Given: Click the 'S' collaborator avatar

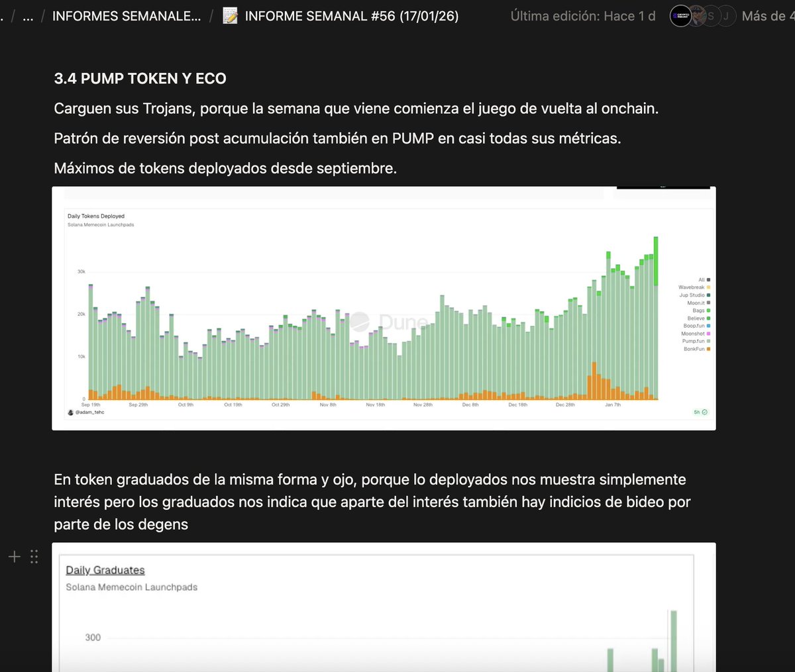Looking at the screenshot, I should pyautogui.click(x=711, y=16).
